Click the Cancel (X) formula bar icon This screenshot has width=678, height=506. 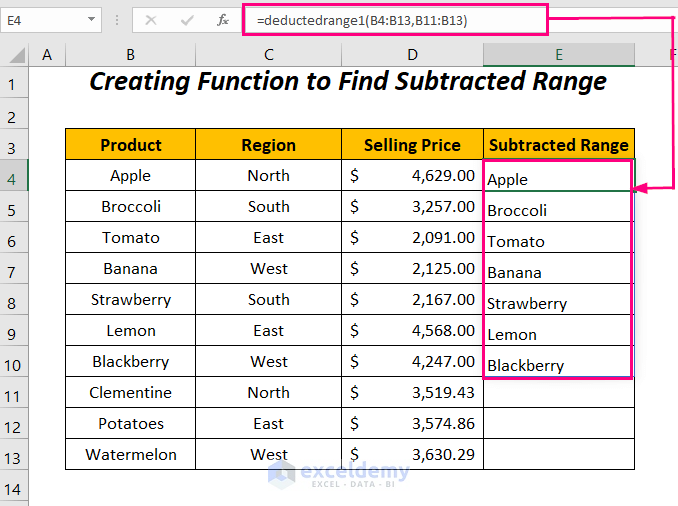151,20
